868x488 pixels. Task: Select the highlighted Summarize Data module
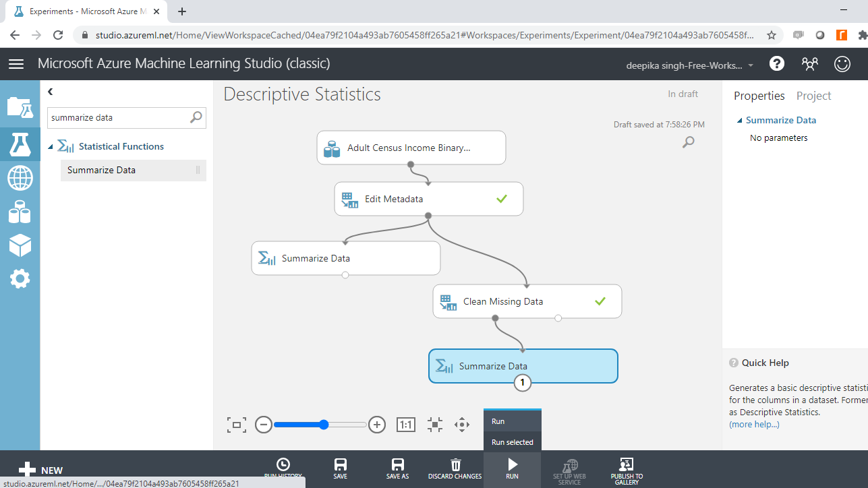[x=523, y=366]
